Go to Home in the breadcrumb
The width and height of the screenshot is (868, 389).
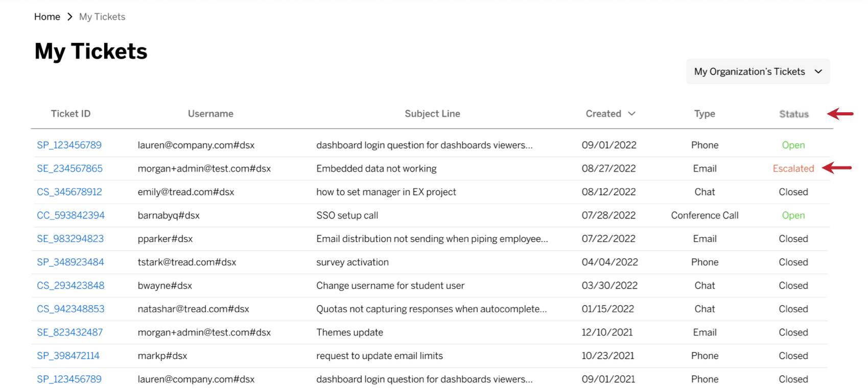click(47, 17)
